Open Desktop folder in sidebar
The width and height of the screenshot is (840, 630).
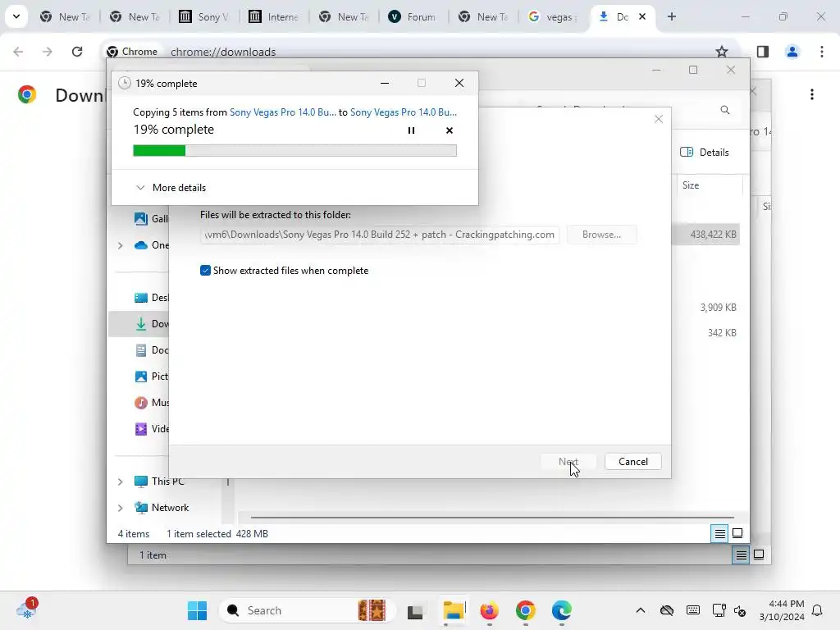click(151, 297)
